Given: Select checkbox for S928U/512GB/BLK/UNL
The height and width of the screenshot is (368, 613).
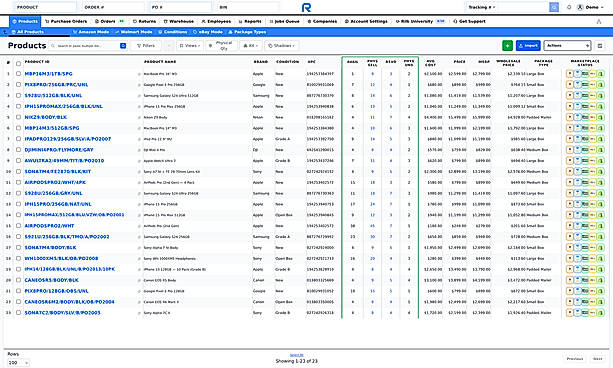Looking at the screenshot, I should coord(18,95).
